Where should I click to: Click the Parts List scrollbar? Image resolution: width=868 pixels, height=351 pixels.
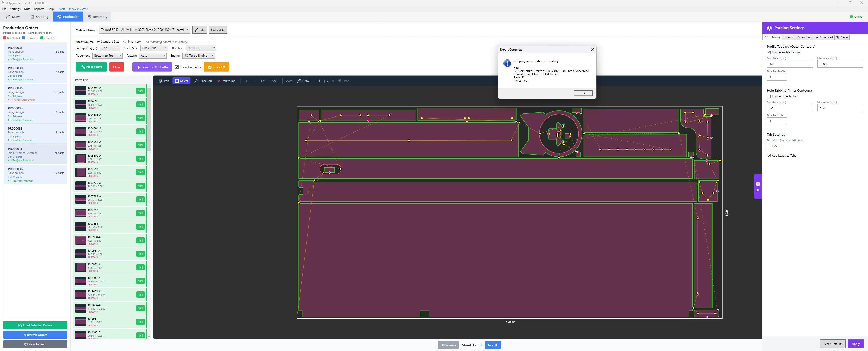[x=149, y=120]
